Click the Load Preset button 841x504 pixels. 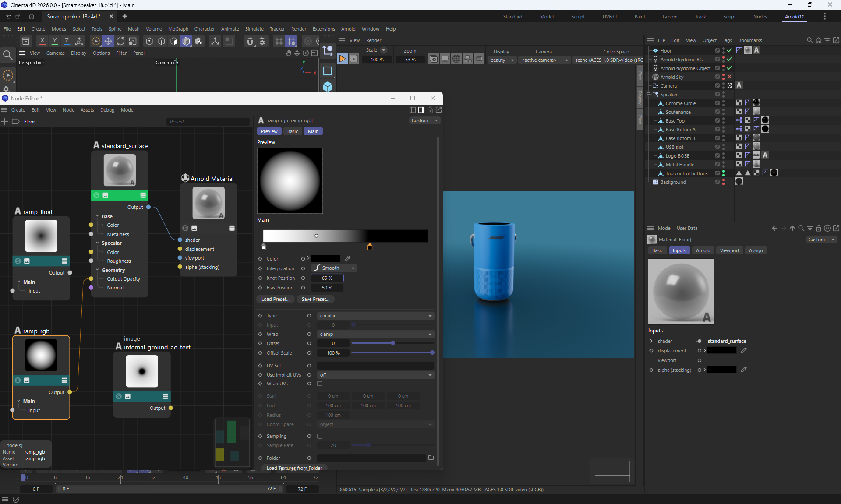(x=275, y=299)
